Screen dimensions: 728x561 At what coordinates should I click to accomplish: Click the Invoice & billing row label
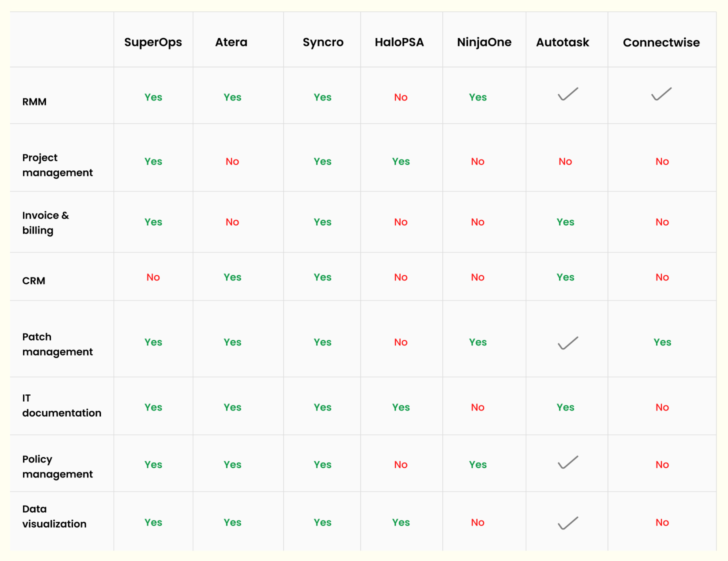pos(45,222)
